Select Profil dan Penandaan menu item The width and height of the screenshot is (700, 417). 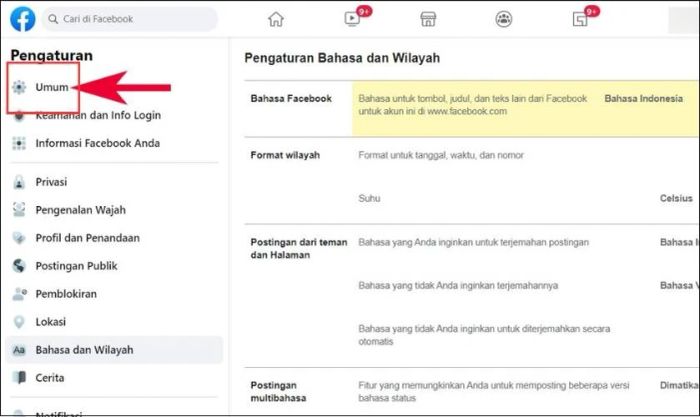87,238
